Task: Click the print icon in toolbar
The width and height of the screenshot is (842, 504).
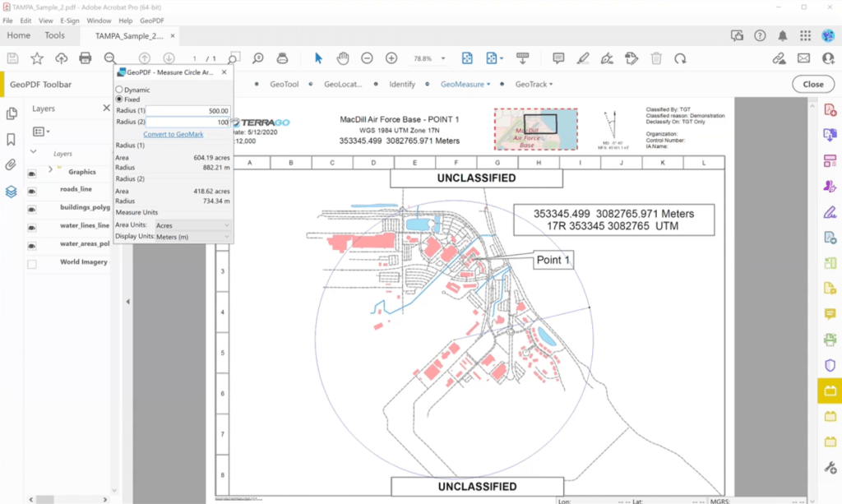Action: [x=85, y=58]
